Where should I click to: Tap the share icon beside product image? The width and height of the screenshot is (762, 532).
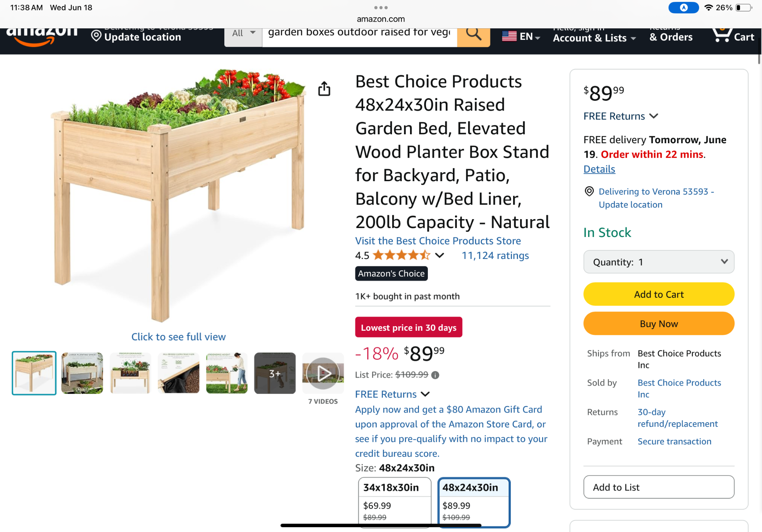[x=324, y=89]
